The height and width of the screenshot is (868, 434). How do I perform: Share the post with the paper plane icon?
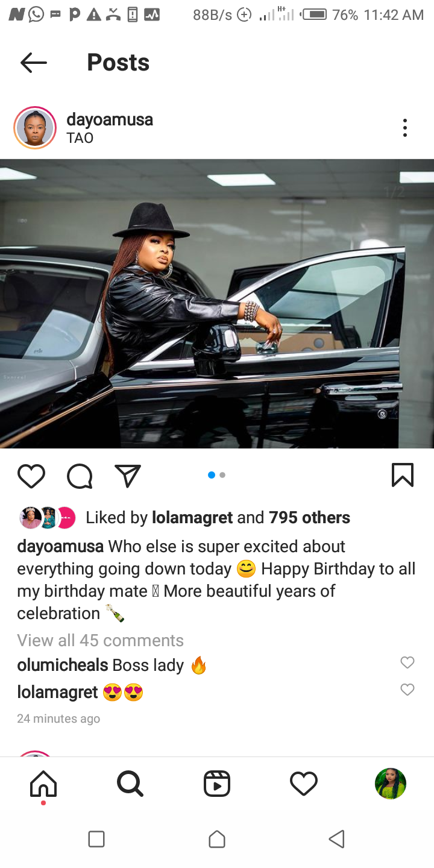[128, 476]
